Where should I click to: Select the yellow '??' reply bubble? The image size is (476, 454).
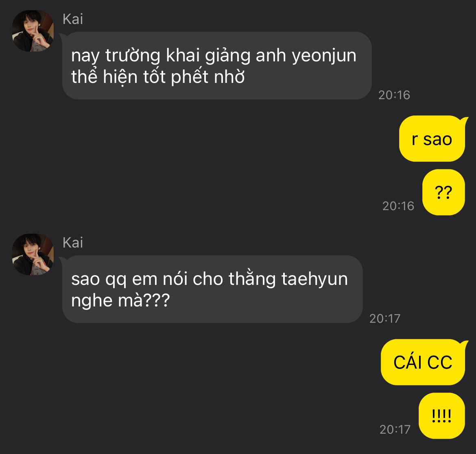[x=443, y=192]
